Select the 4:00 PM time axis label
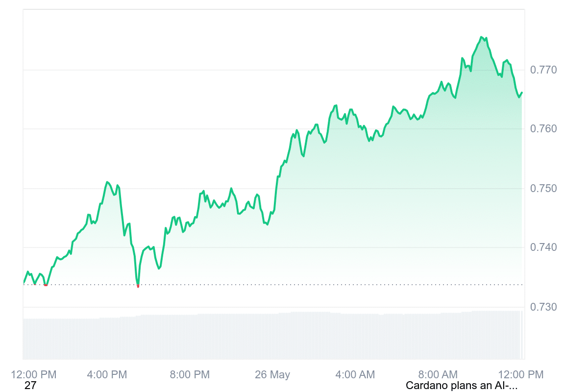The image size is (588, 392). coord(107,375)
